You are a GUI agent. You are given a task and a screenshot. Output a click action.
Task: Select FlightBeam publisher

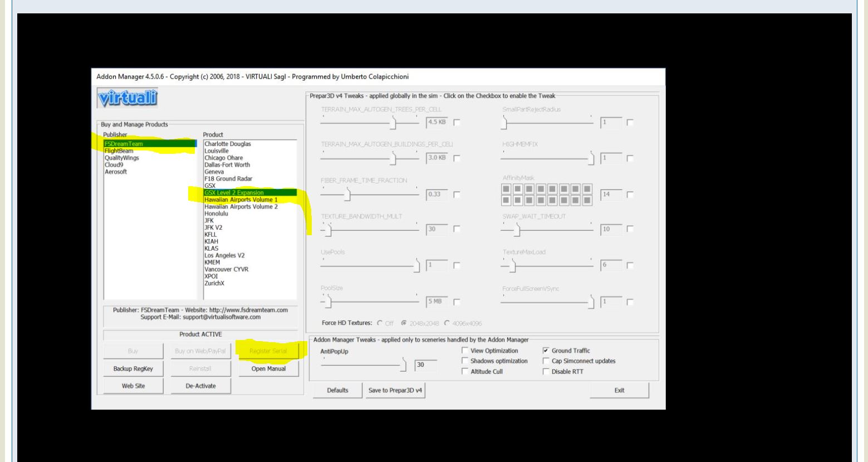point(150,150)
